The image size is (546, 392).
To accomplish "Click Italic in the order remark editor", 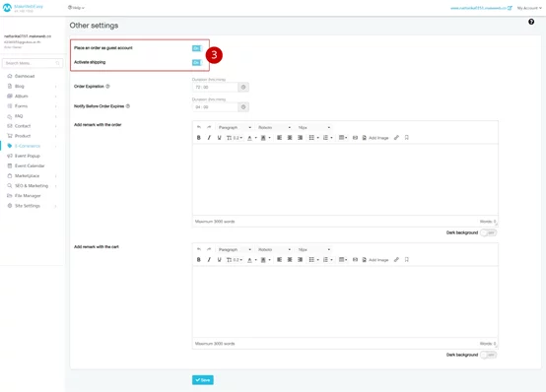I will point(209,138).
